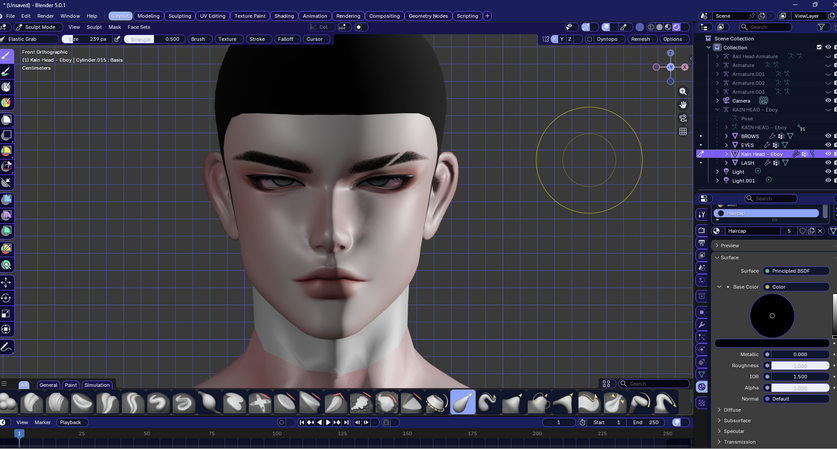Adjust the Roughness slider
The height and width of the screenshot is (449, 837).
click(x=800, y=366)
